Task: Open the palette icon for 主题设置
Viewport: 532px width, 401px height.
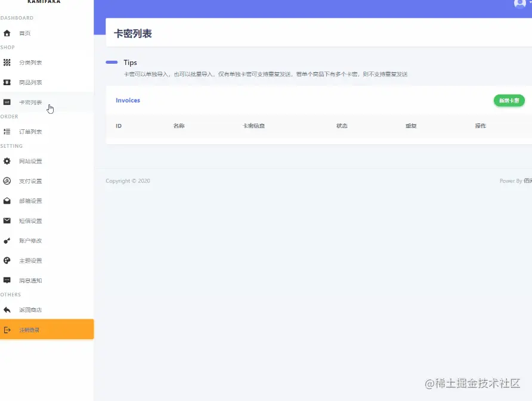Action: [x=7, y=260]
